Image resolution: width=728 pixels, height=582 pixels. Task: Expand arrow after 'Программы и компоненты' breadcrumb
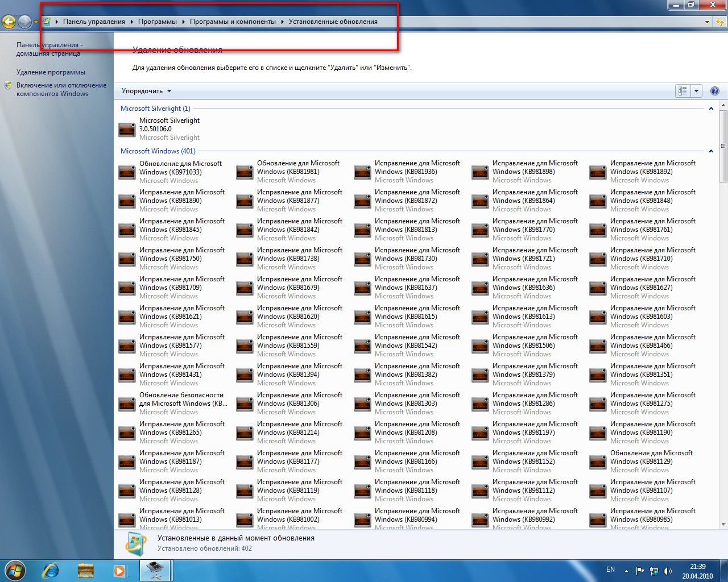282,22
